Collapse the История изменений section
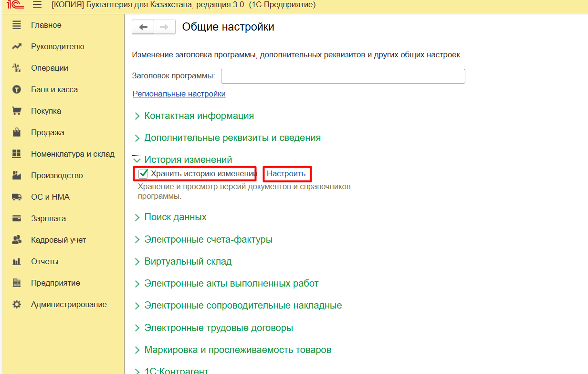The width and height of the screenshot is (588, 374). pyautogui.click(x=137, y=160)
